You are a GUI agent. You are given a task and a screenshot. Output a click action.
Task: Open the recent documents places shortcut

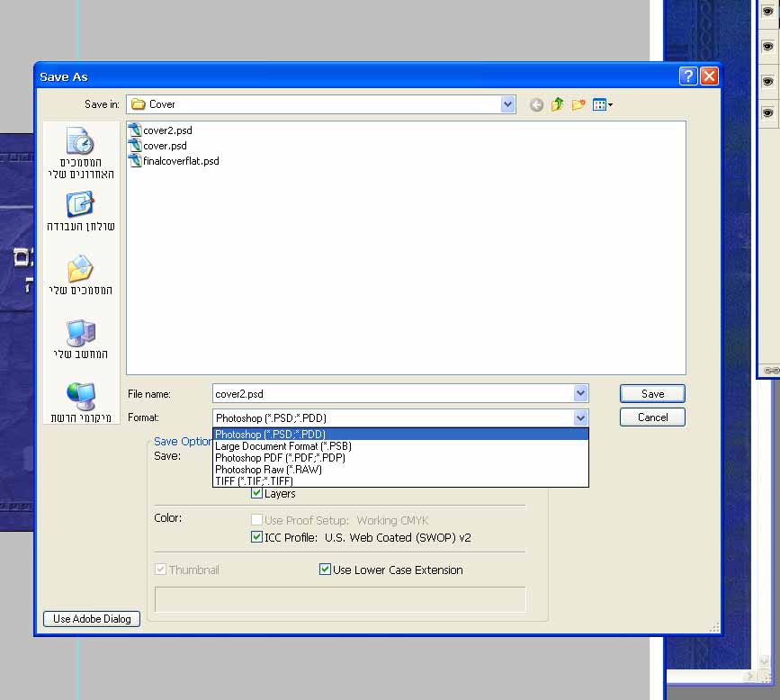[81, 153]
